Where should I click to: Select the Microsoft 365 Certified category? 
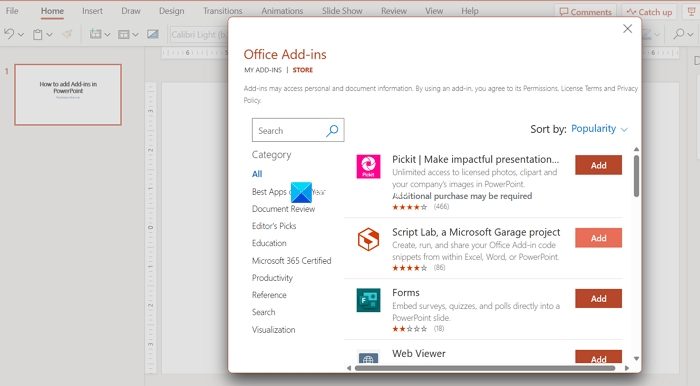point(292,261)
